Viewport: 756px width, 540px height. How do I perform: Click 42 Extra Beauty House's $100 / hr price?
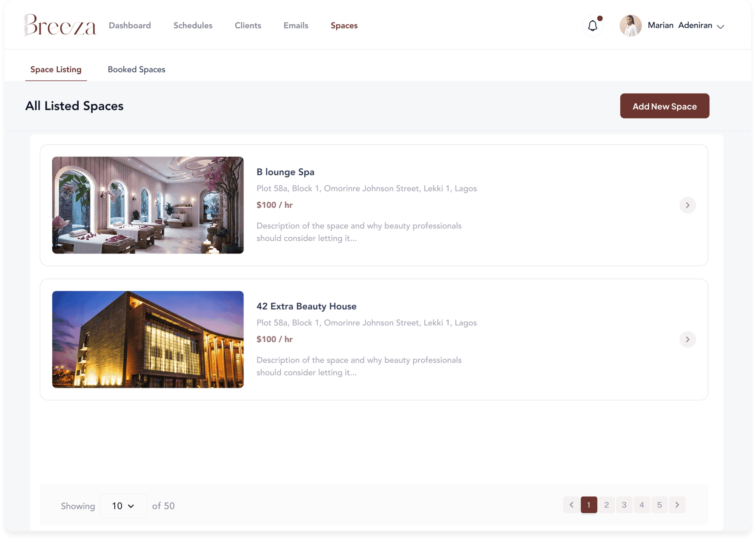pos(274,339)
